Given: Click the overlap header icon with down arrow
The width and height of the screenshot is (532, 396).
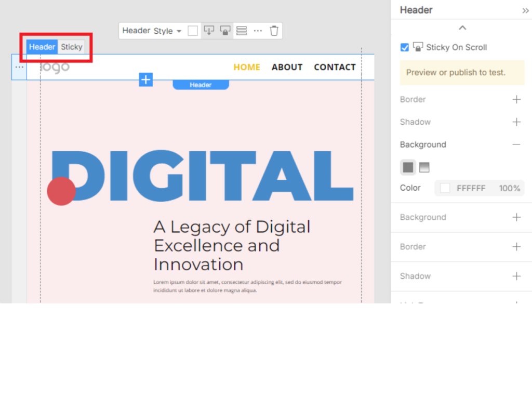Looking at the screenshot, I should (209, 31).
